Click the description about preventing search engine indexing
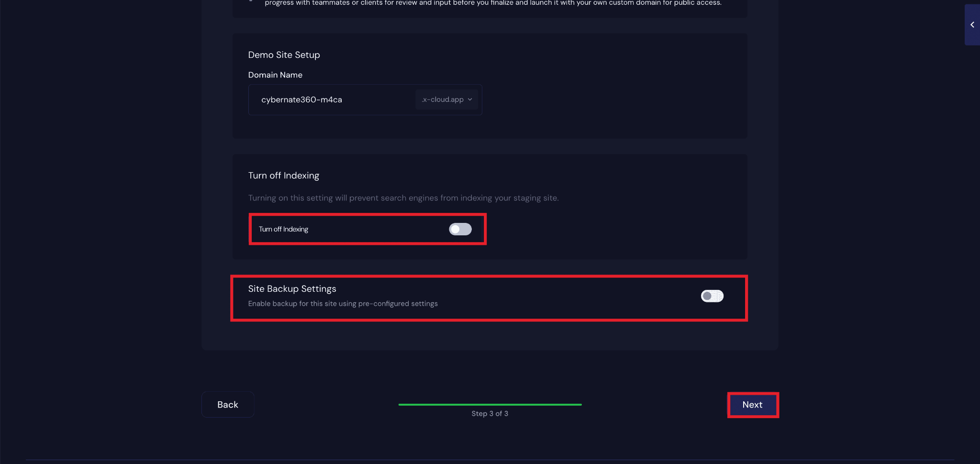Image resolution: width=980 pixels, height=464 pixels. click(x=403, y=198)
